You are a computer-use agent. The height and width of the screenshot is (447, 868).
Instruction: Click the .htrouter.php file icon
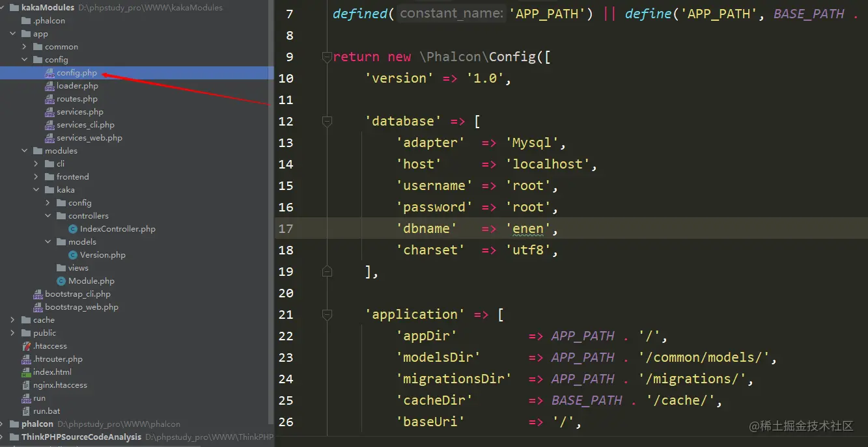(26, 359)
